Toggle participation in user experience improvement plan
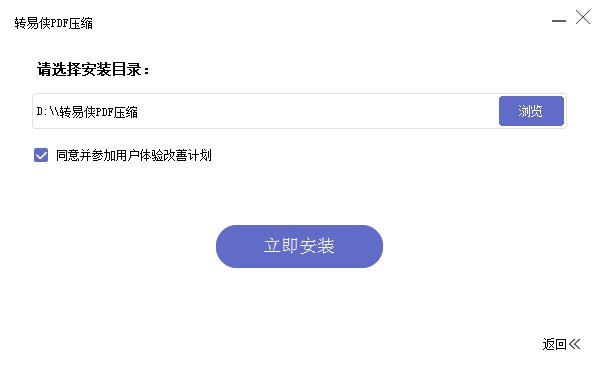Screen dimensions: 600x370 (x=41, y=155)
